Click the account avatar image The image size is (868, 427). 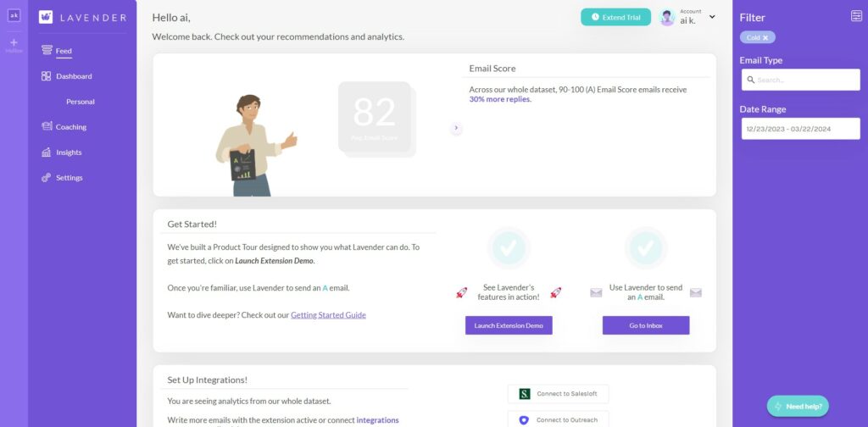[667, 17]
